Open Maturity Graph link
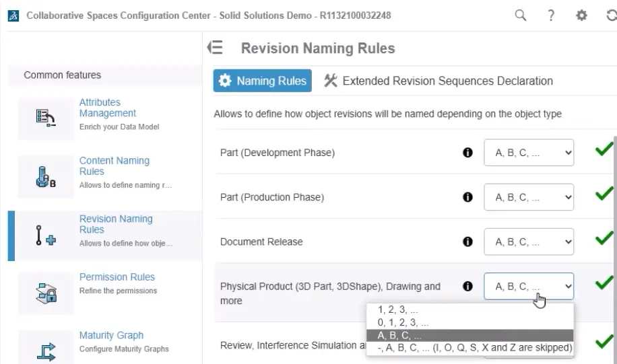Screen dimensions: 617x364 [111, 335]
